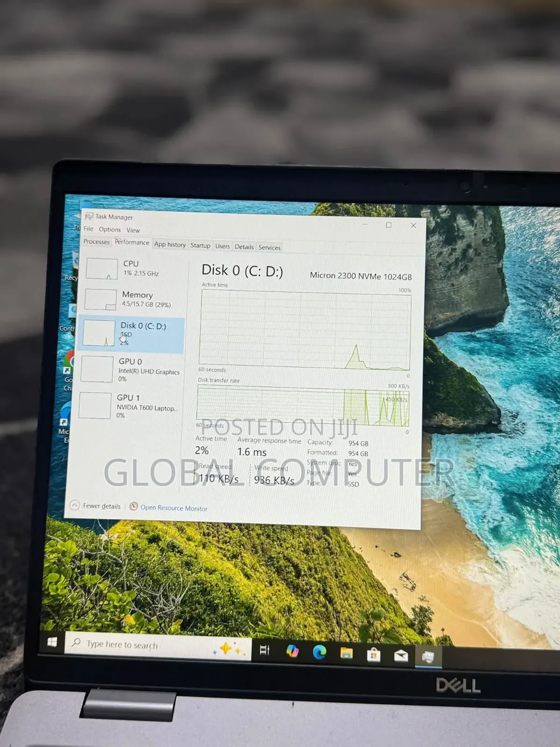Click the search highlights sparkle icon
This screenshot has width=560, height=747.
[229, 649]
